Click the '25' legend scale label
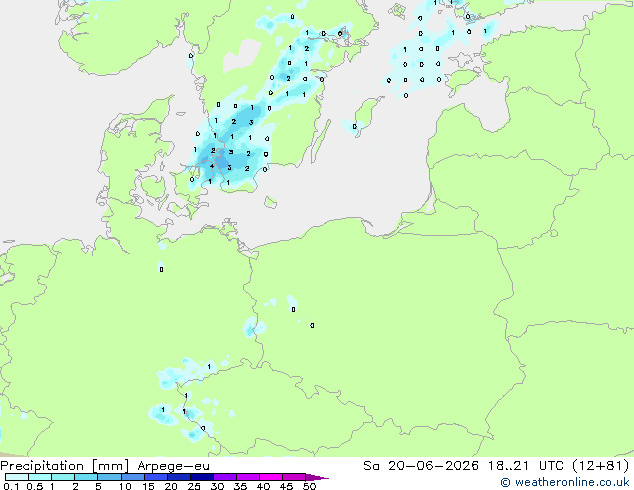This screenshot has height=490, width=634. [194, 486]
